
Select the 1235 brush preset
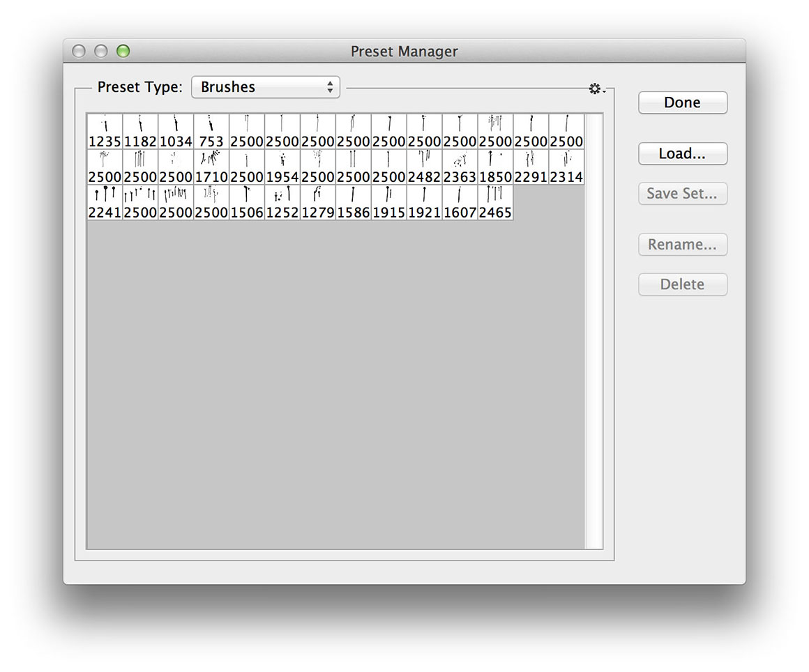click(x=105, y=132)
